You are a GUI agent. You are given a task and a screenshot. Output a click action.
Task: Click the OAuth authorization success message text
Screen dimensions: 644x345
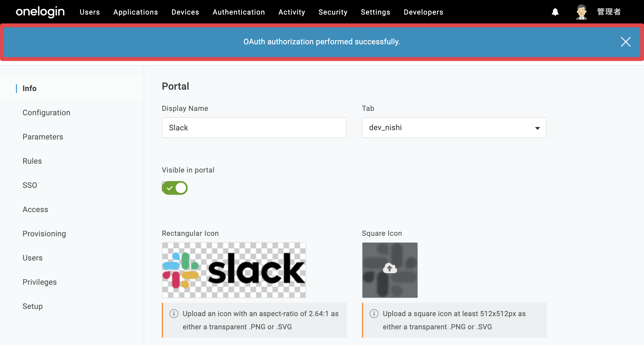coord(322,42)
